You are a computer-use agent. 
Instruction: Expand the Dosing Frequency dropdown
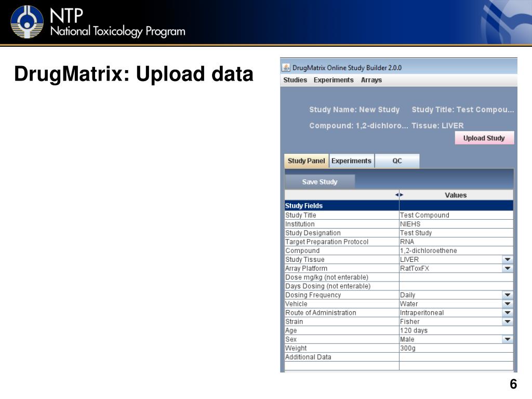[507, 295]
